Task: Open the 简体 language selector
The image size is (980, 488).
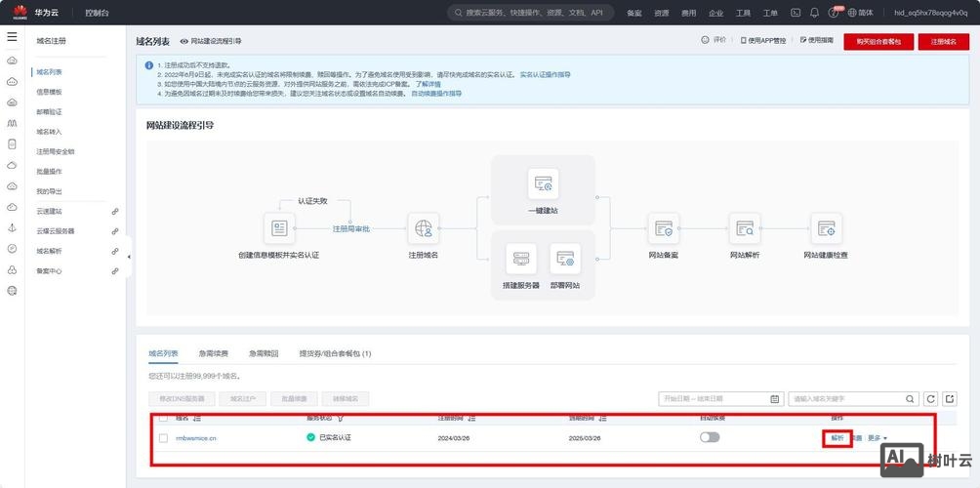Action: 861,13
